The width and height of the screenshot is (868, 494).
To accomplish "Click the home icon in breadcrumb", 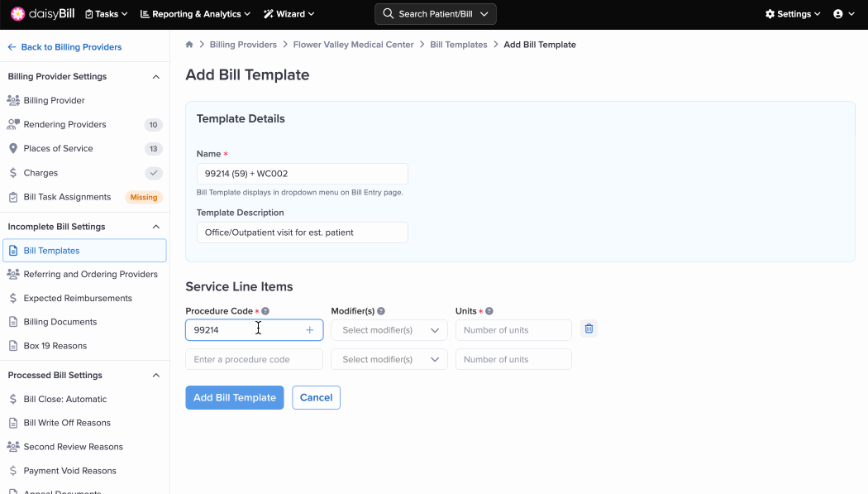I will (189, 45).
